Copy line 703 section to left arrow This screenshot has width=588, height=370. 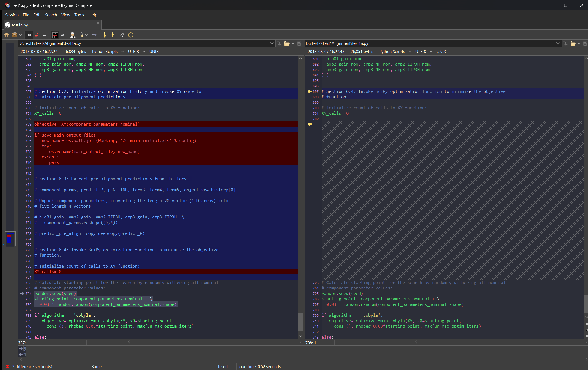pyautogui.click(x=310, y=124)
